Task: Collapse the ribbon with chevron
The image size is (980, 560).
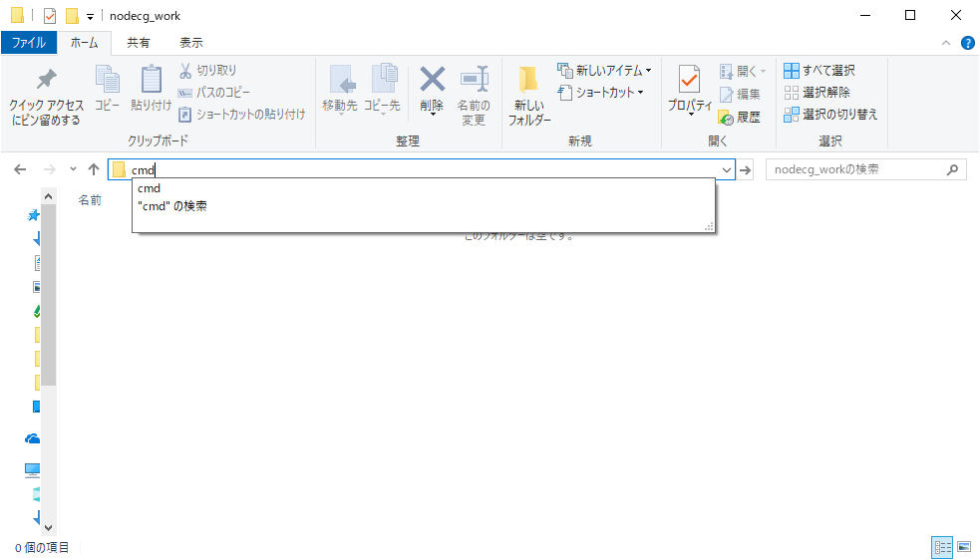Action: point(946,43)
